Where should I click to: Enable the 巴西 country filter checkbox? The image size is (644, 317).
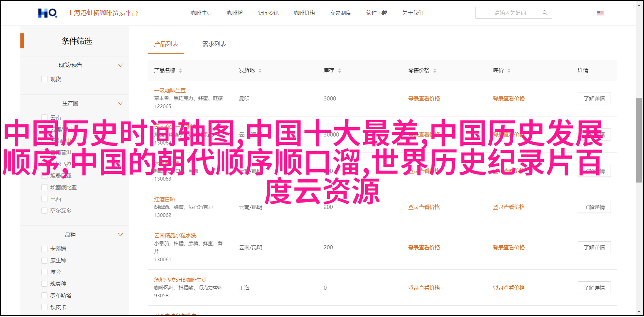pyautogui.click(x=44, y=199)
